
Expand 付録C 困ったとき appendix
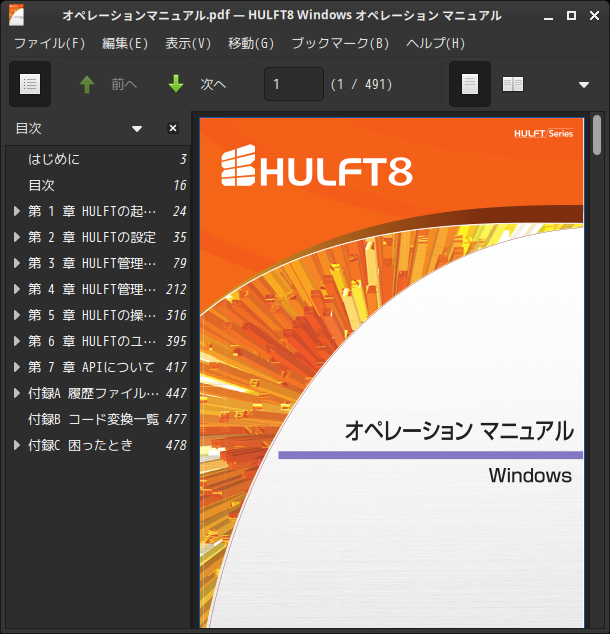click(17, 445)
